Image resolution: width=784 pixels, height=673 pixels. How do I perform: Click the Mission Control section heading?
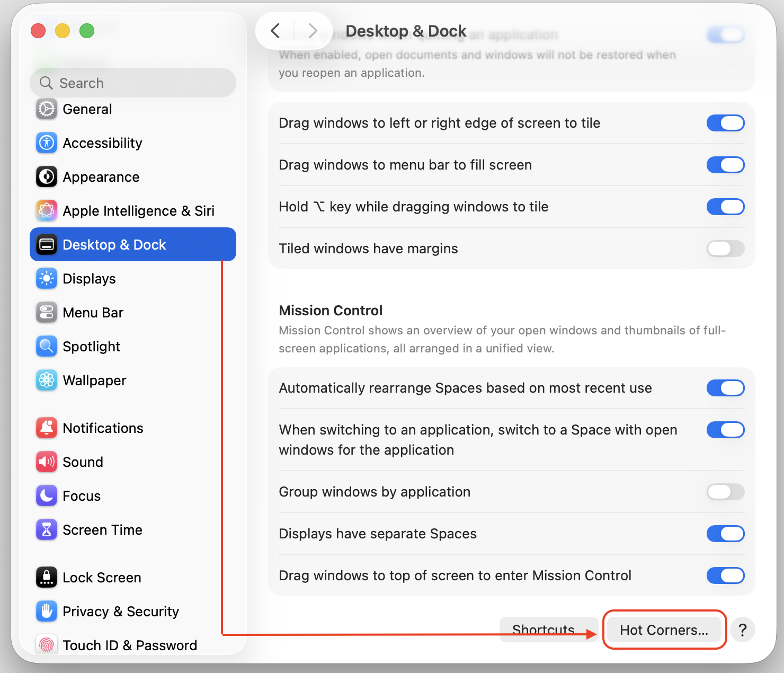click(331, 311)
